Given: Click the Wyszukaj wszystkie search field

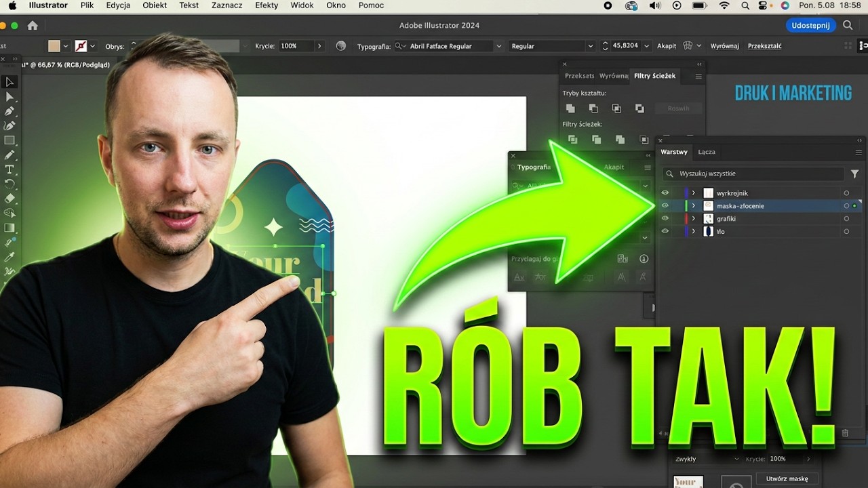Looking at the screenshot, I should coord(753,174).
